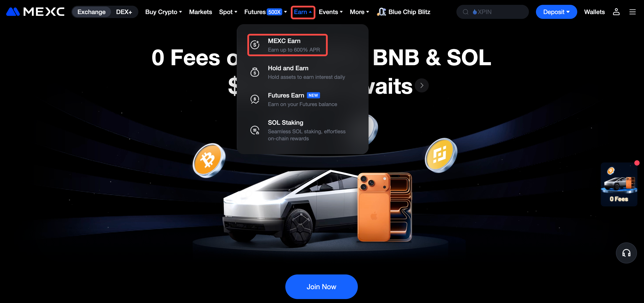This screenshot has width=644, height=303.
Task: Click the Join Now button
Action: (321, 287)
